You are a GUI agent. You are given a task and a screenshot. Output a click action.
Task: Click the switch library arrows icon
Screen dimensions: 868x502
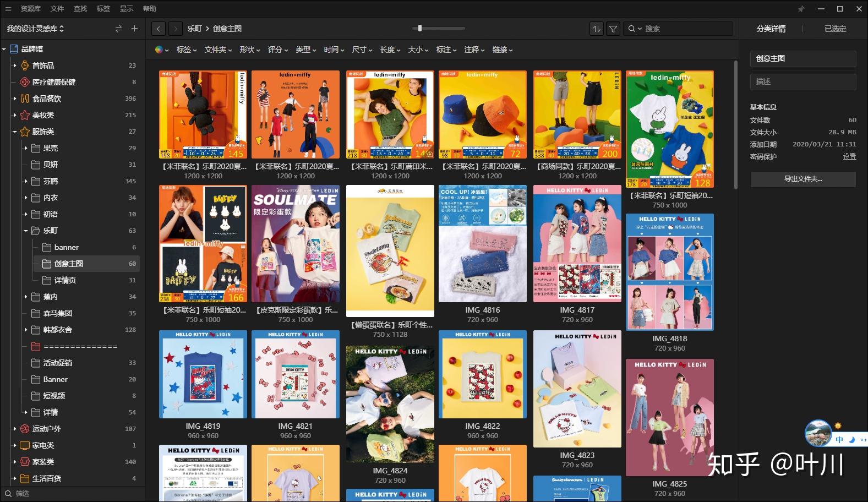118,29
